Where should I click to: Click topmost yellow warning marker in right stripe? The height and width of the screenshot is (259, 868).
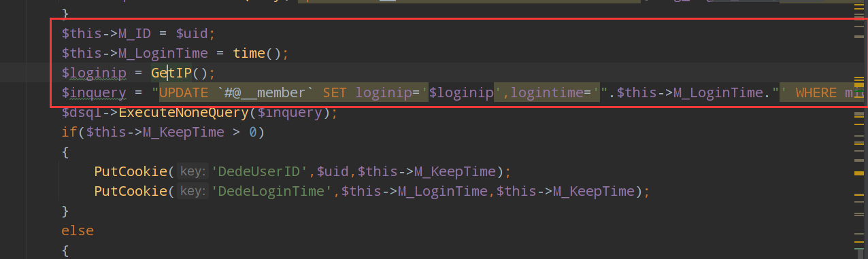click(859, 4)
